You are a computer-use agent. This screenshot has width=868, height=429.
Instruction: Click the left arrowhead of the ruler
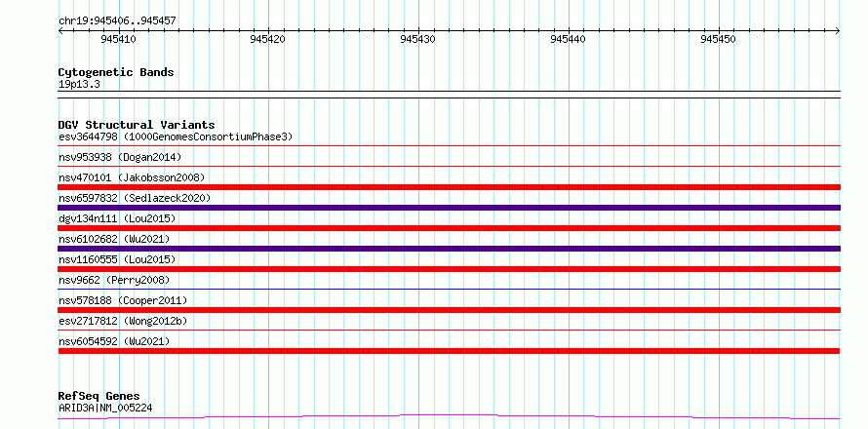(x=60, y=31)
